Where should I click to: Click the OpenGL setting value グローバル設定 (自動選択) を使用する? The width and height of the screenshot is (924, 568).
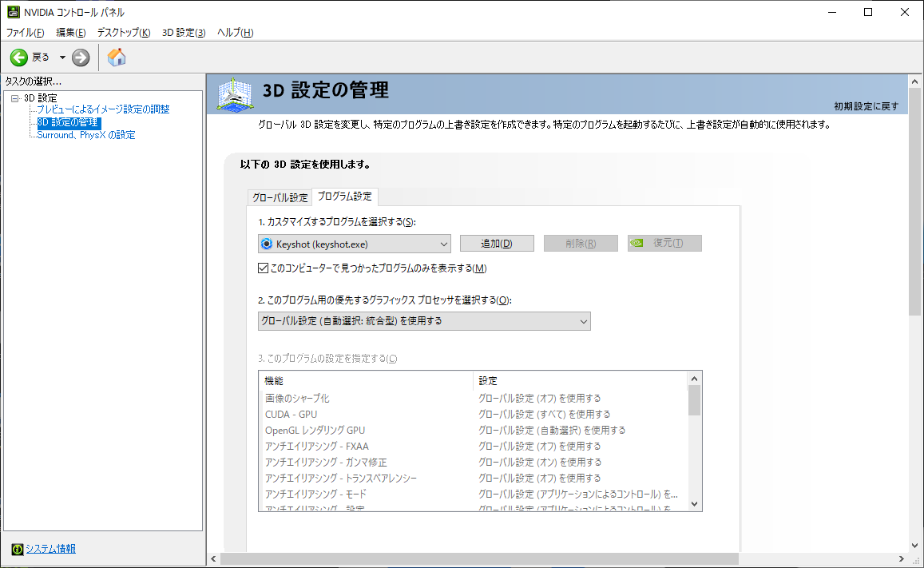click(552, 431)
